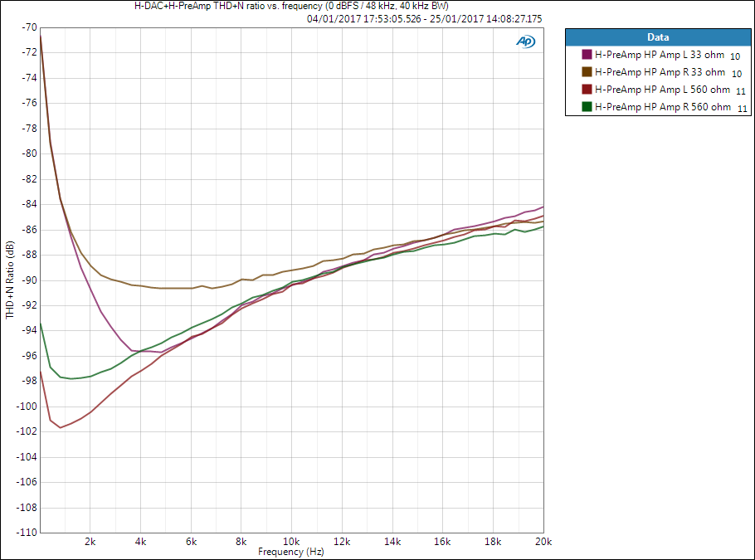
Task: Click the -90 label on the dB axis
Action: (29, 280)
